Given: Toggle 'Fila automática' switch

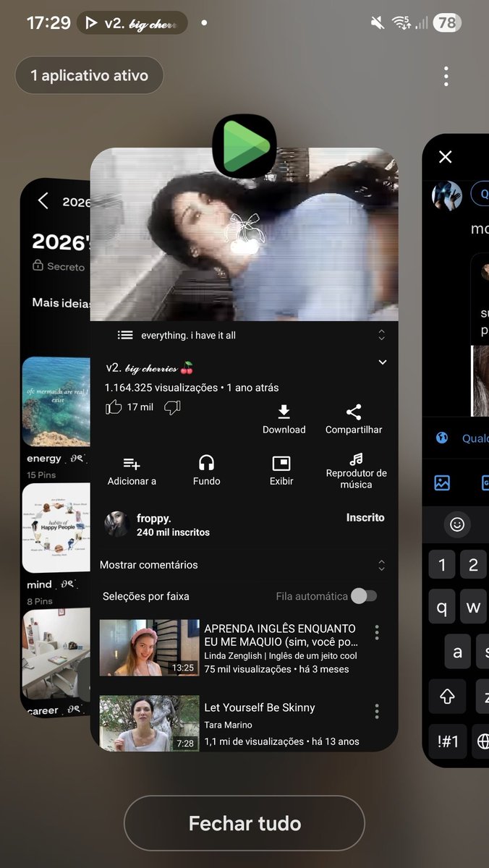Looking at the screenshot, I should pyautogui.click(x=364, y=596).
